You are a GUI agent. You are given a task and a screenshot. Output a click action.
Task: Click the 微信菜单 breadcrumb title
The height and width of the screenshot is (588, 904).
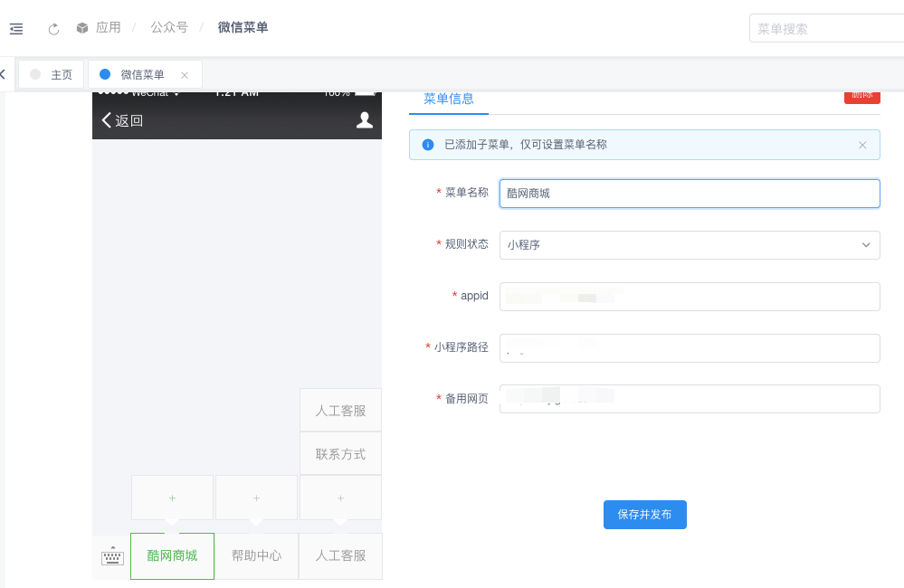(243, 27)
